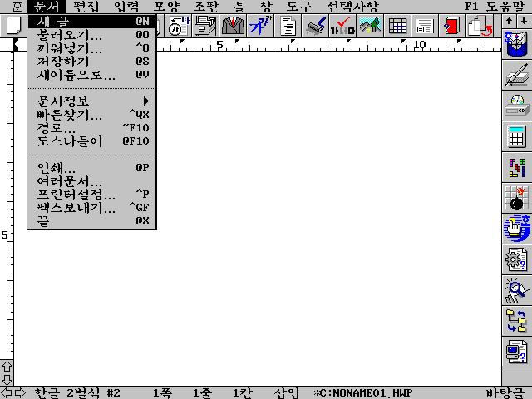532x399 pixels.
Task: Expand the 문서정보 submenu
Action: tap(91, 101)
